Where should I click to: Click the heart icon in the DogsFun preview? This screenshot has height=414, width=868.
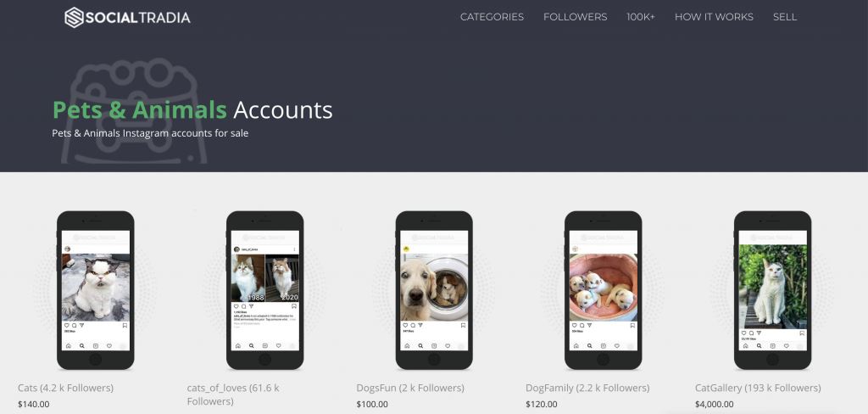(406, 325)
